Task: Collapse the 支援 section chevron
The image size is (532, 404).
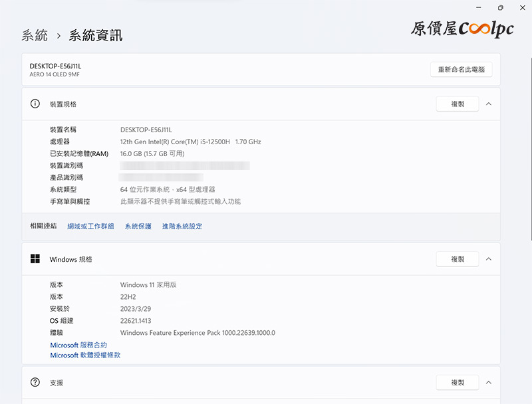Action: (x=489, y=382)
